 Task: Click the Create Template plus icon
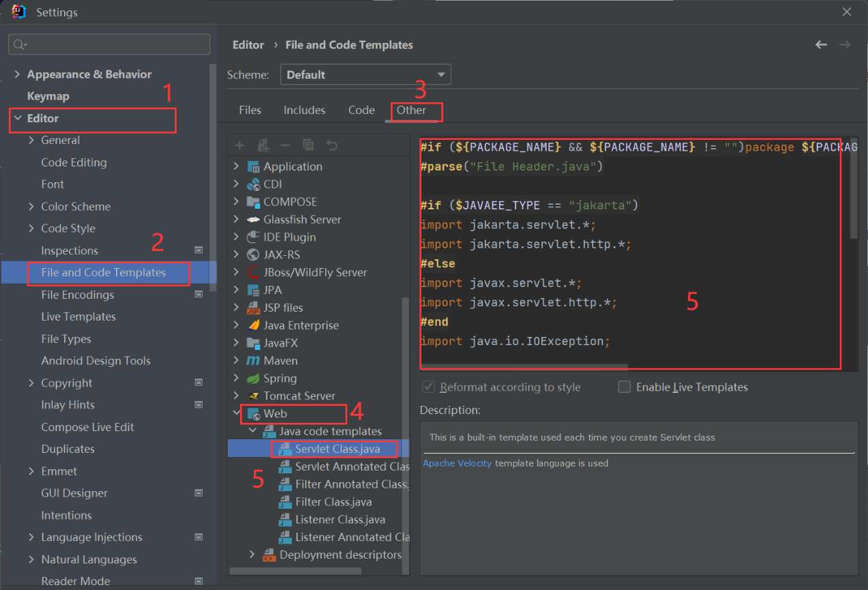click(x=239, y=145)
